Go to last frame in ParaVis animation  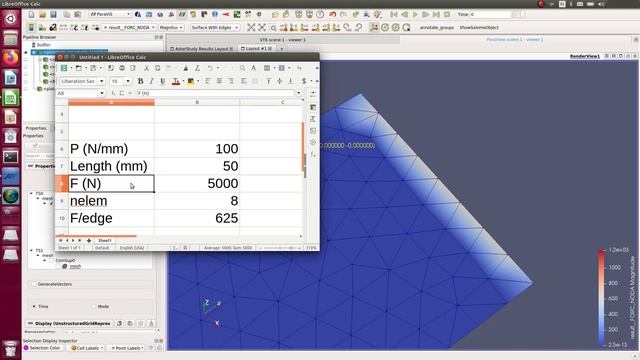pos(436,14)
